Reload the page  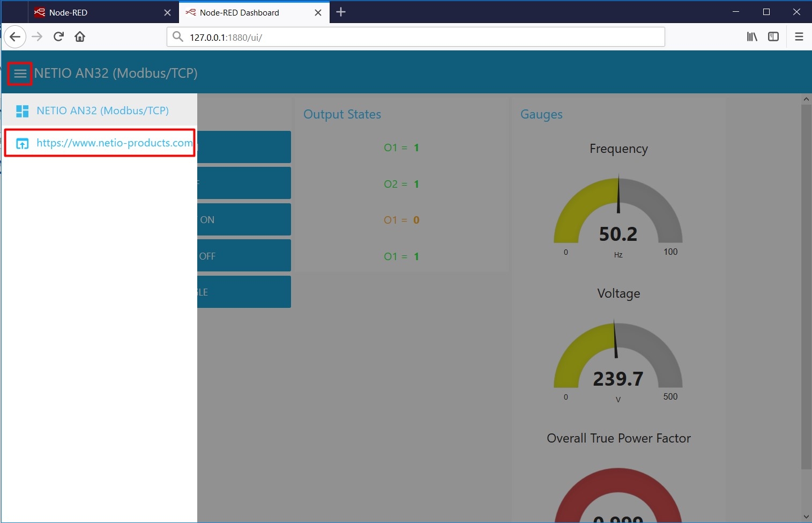tap(58, 36)
